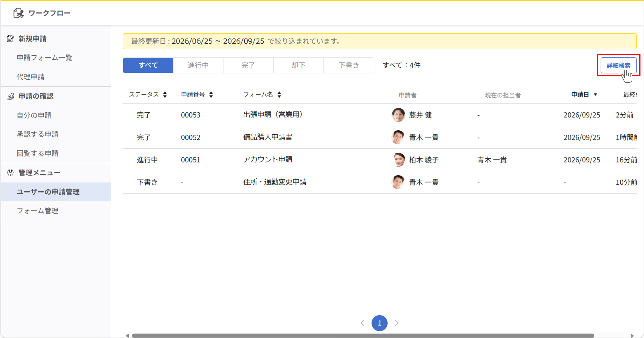The height and width of the screenshot is (338, 644).
Task: Click the 管理メニュー wrench icon
Action: click(x=10, y=173)
